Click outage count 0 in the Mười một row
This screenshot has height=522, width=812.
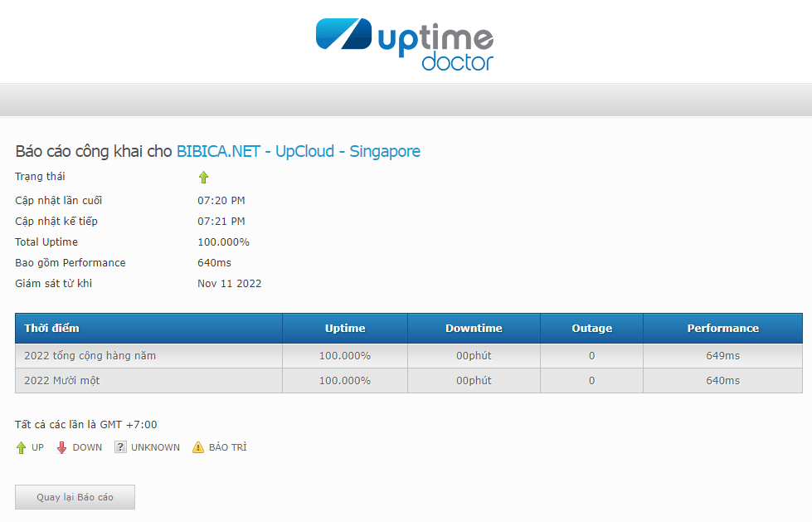[x=592, y=380]
